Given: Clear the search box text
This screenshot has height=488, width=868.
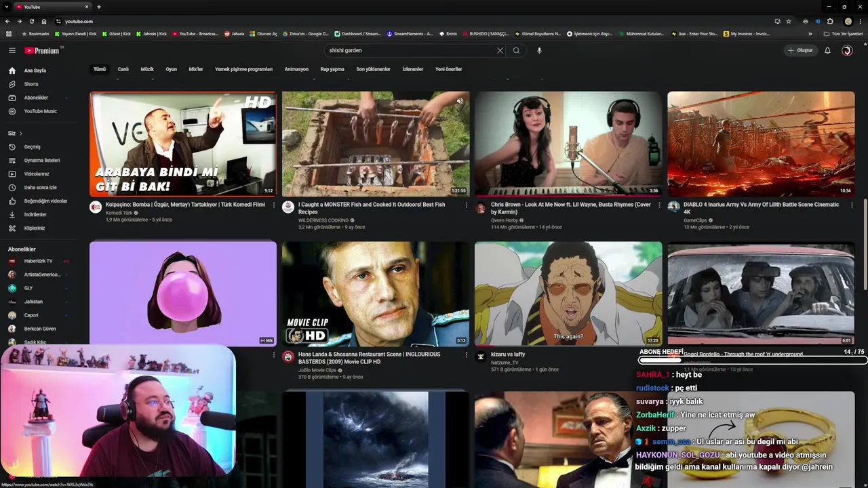Looking at the screenshot, I should click(500, 50).
